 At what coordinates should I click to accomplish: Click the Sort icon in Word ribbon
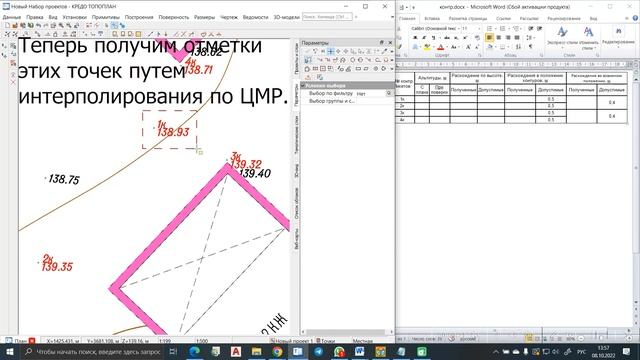[x=519, y=47]
